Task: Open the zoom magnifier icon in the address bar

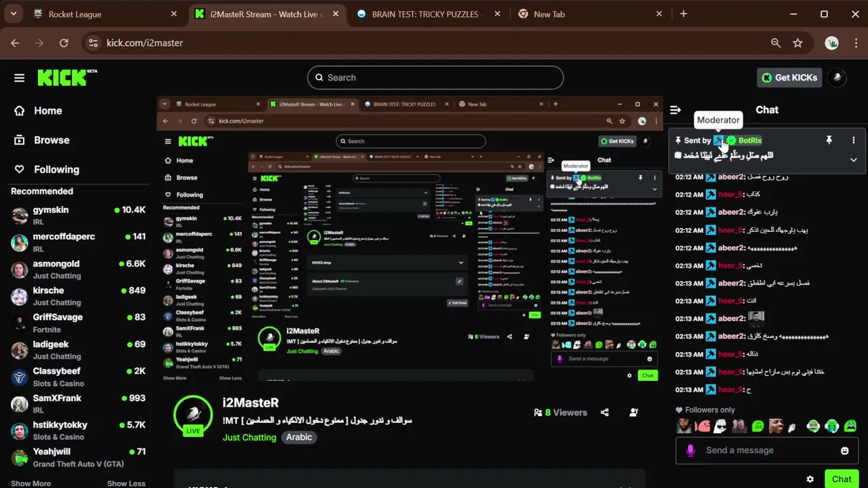Action: tap(776, 43)
